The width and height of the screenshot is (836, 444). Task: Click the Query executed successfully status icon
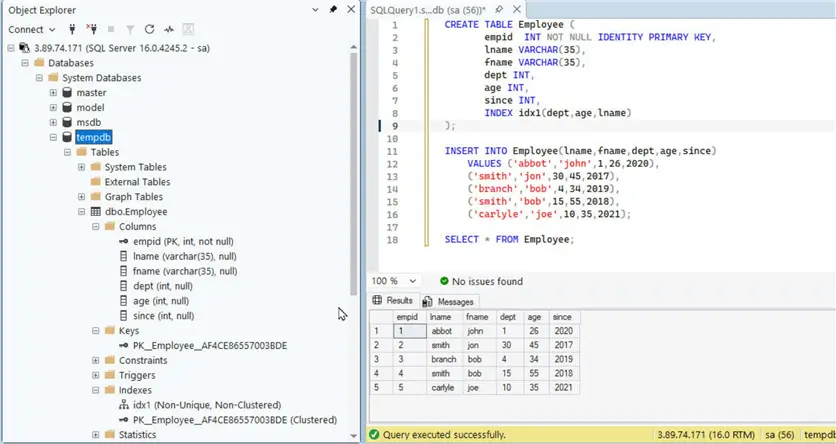coord(374,434)
